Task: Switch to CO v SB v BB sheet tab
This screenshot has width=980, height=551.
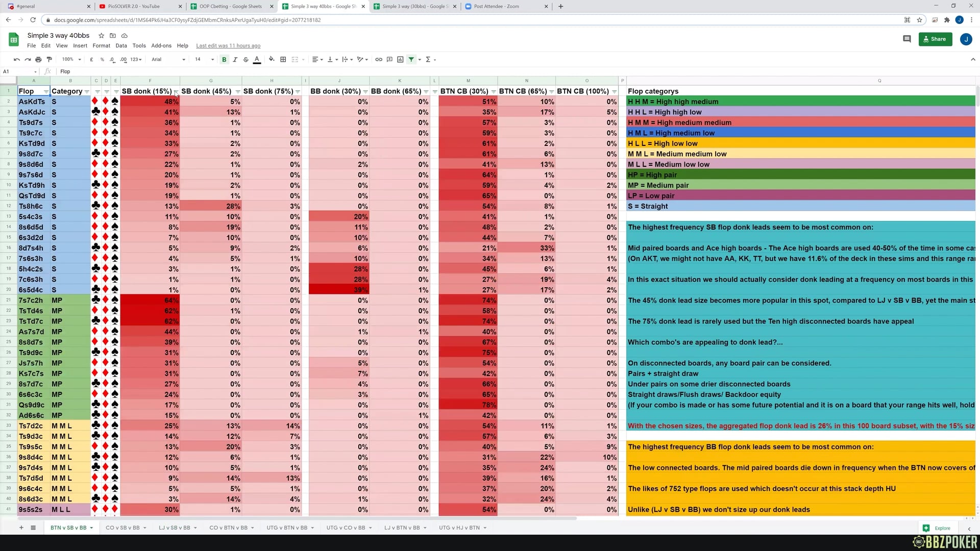Action: click(x=122, y=528)
